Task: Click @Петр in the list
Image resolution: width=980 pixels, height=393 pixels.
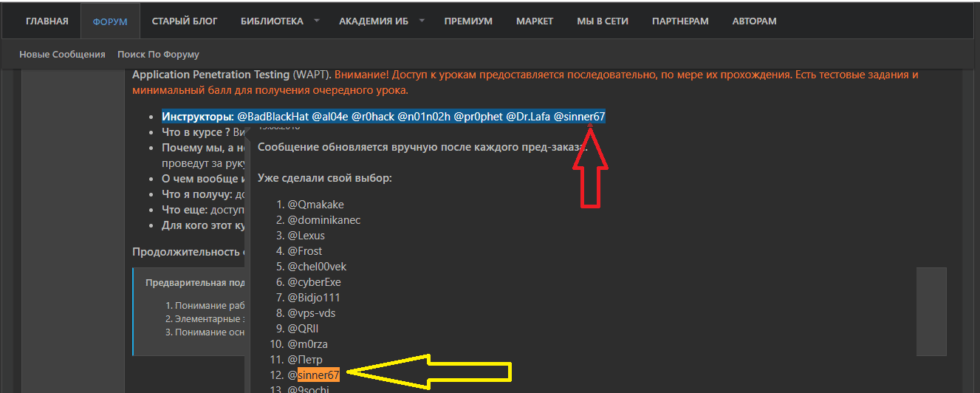Action: click(x=304, y=360)
